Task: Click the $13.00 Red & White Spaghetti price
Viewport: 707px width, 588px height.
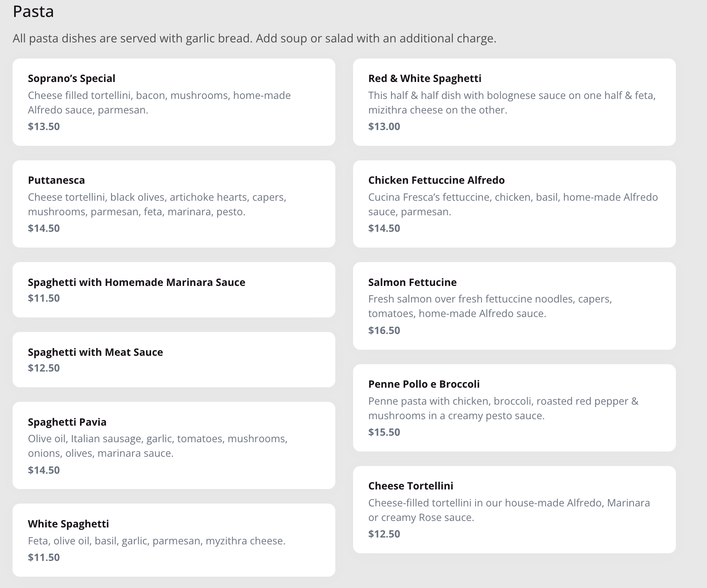Action: coord(384,126)
